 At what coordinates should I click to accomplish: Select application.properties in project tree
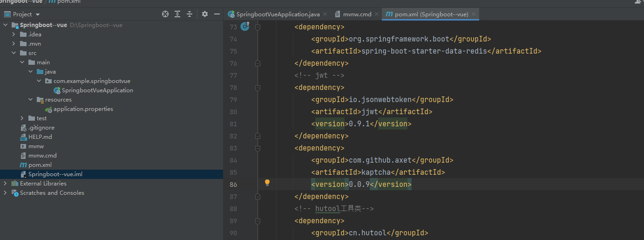pos(83,109)
